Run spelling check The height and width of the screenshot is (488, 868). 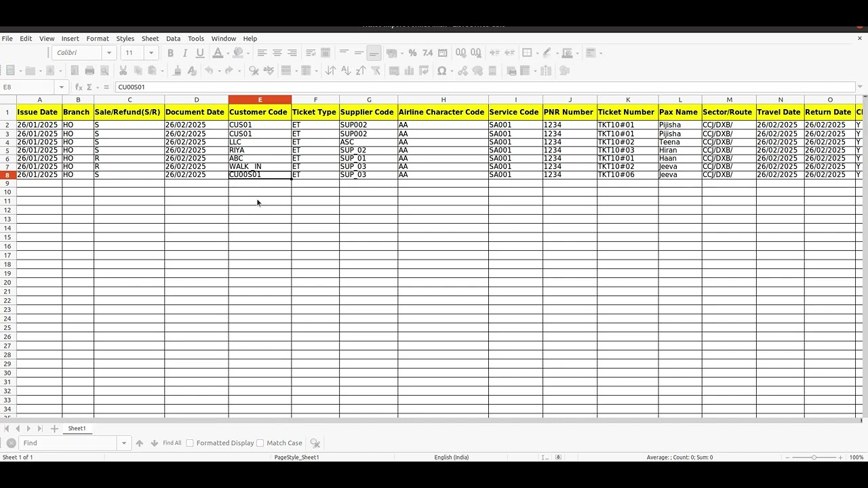pyautogui.click(x=269, y=70)
